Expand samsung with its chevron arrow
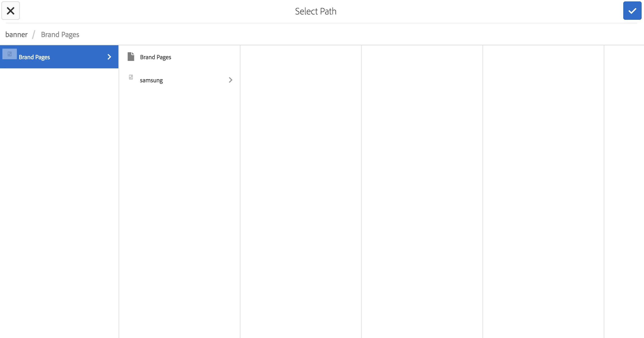Viewport: 644px width, 338px height. click(231, 80)
